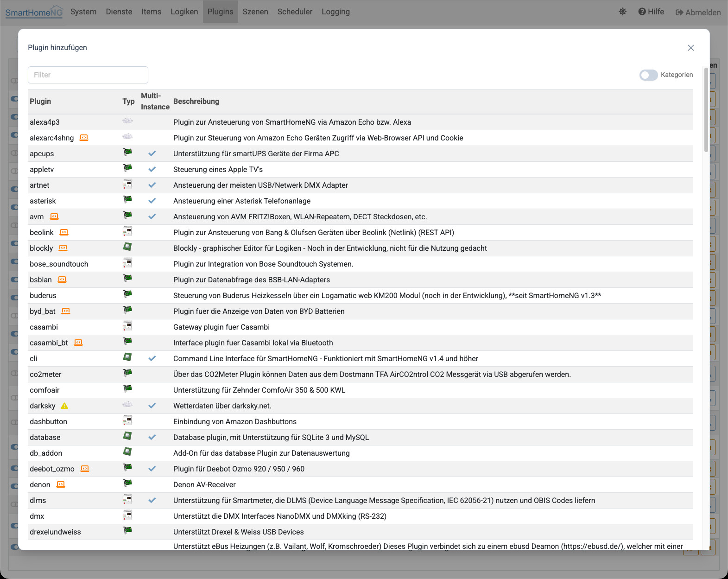This screenshot has height=579, width=728.
Task: Click the bsblan webinterface badge icon
Action: [x=62, y=280]
